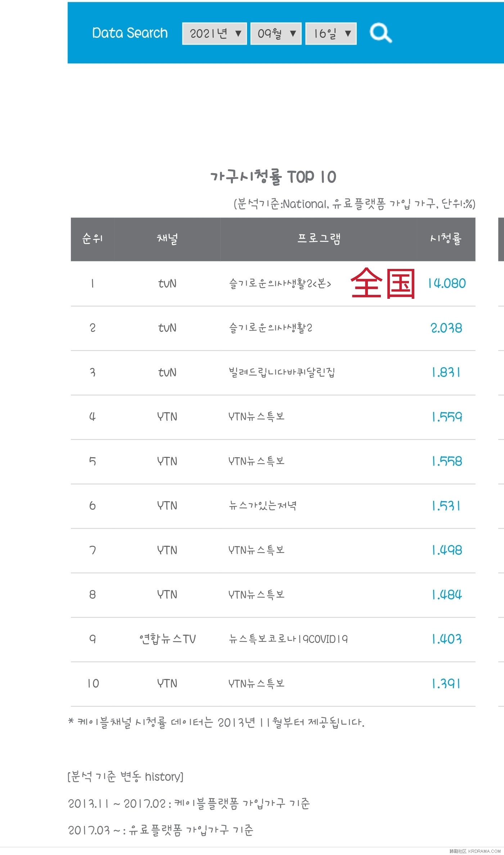
Task: Click the 프로그램 column header
Action: coord(319,239)
